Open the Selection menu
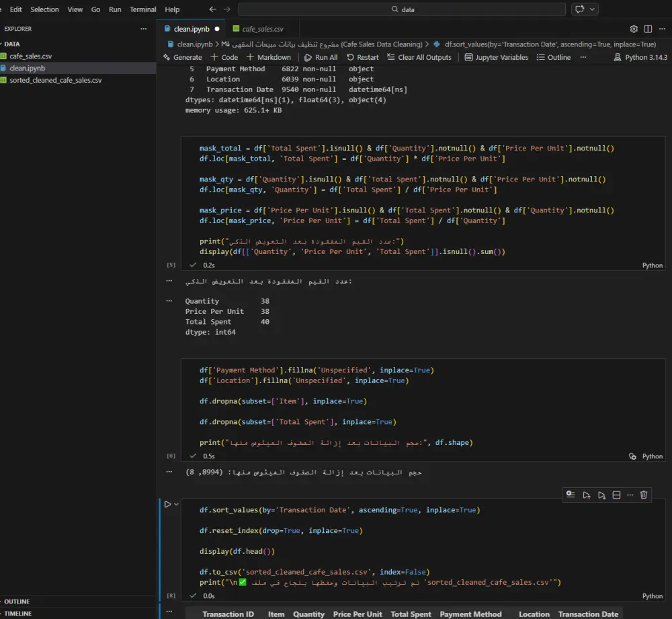The width and height of the screenshot is (672, 619). tap(44, 9)
